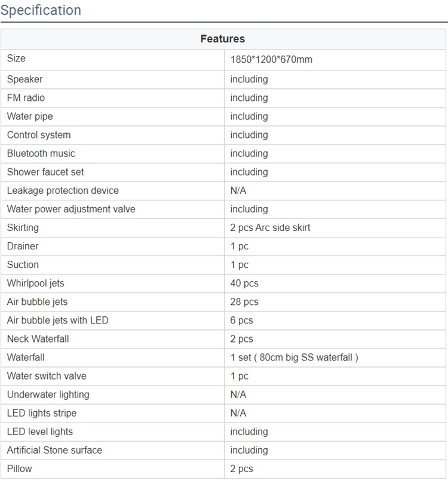The image size is (448, 481).
Task: Click the 1850*1200*670mm size value
Action: (x=271, y=60)
